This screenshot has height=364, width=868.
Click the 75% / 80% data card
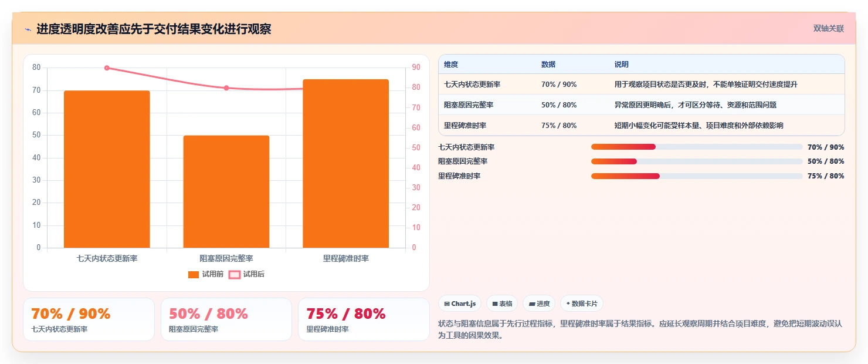click(x=364, y=319)
